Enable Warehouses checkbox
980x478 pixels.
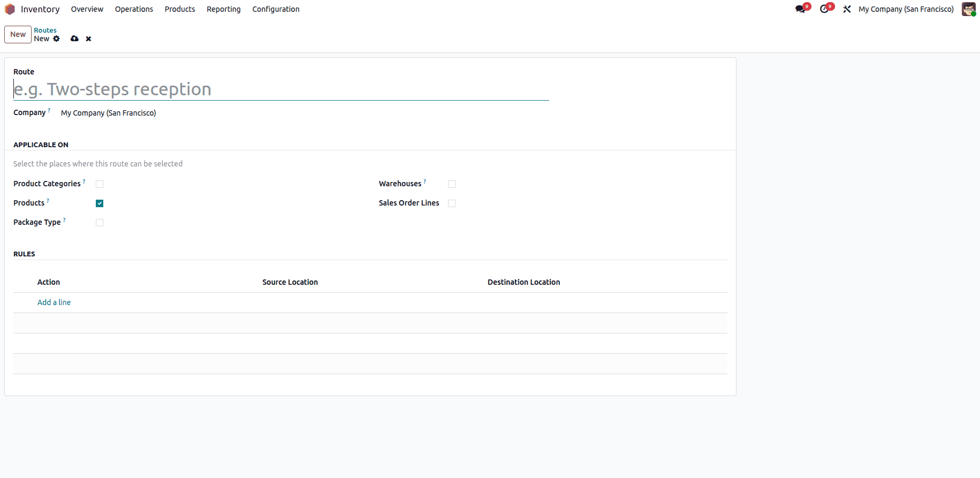coord(452,184)
